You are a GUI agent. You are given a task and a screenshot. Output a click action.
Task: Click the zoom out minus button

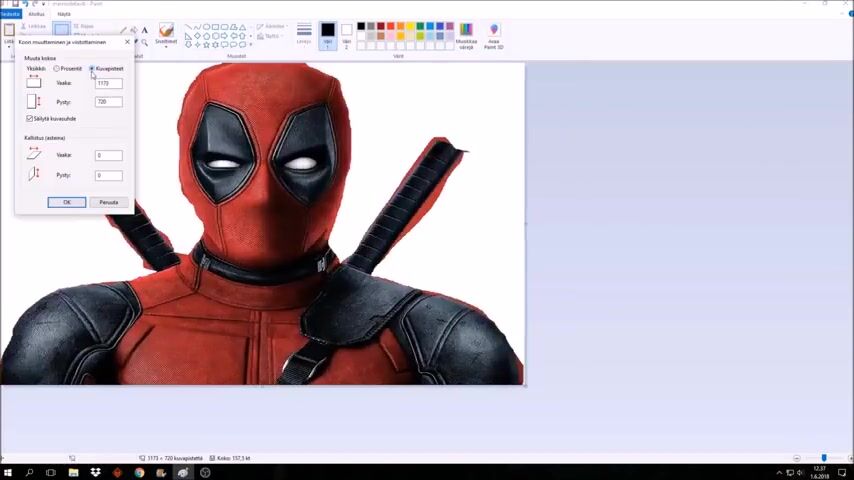[797, 459]
